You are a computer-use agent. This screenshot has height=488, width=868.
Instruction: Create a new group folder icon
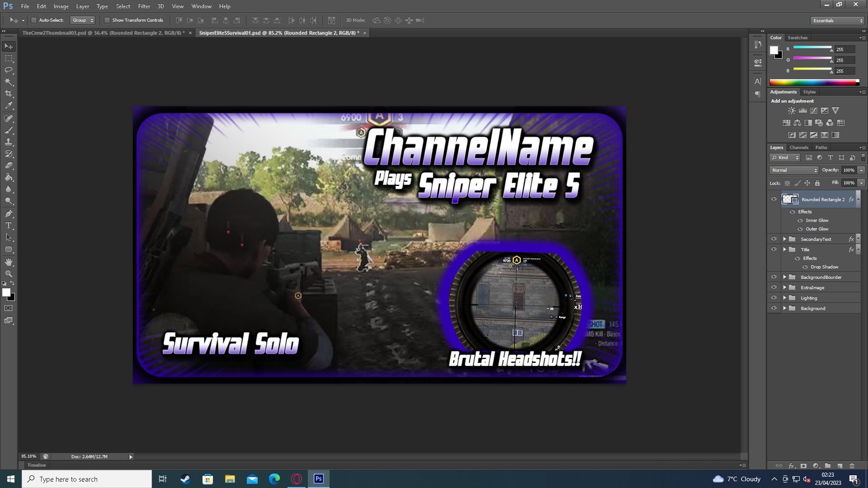(827, 465)
